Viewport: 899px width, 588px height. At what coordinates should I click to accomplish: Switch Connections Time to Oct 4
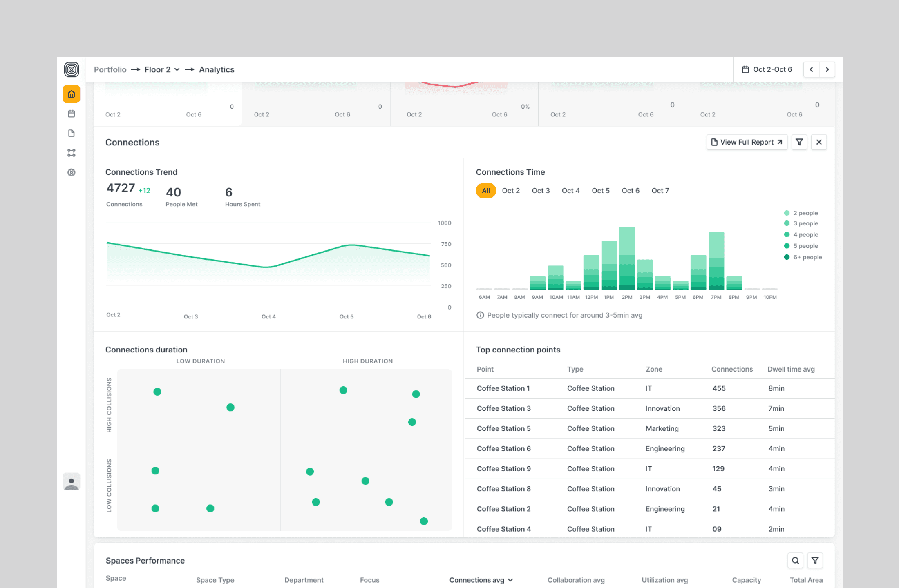(x=570, y=191)
